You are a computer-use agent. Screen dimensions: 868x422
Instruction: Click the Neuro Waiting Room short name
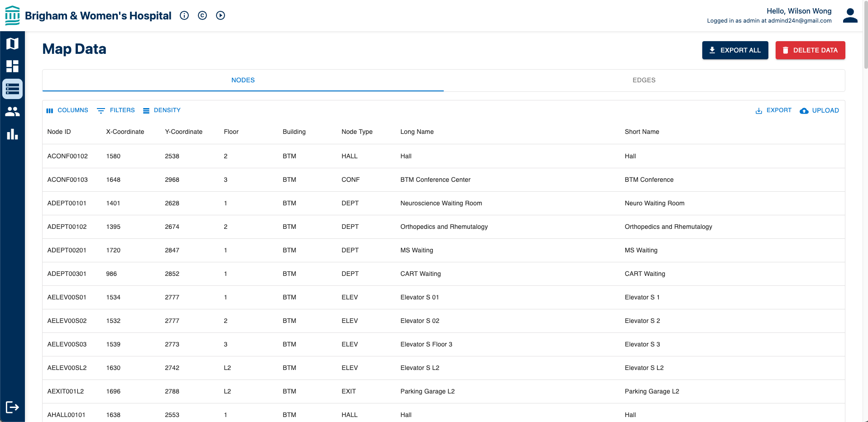[654, 203]
